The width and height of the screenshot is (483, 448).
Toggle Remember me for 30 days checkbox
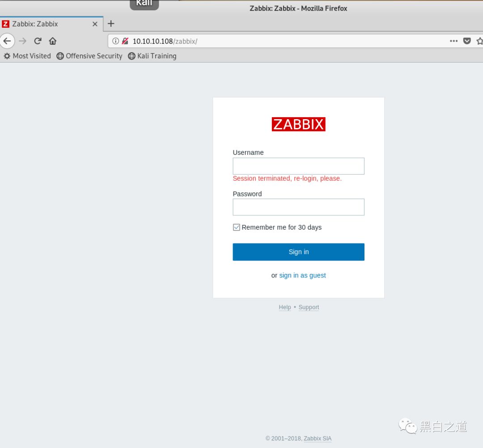click(236, 227)
